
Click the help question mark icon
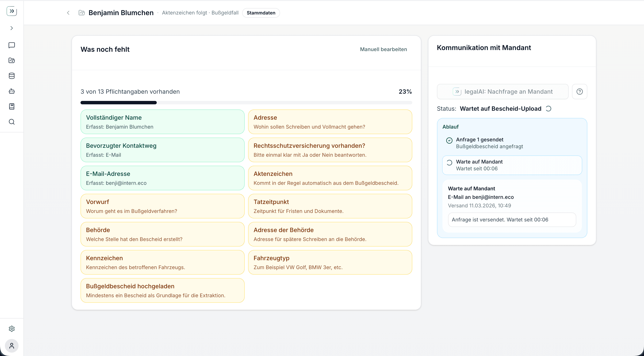click(x=579, y=92)
